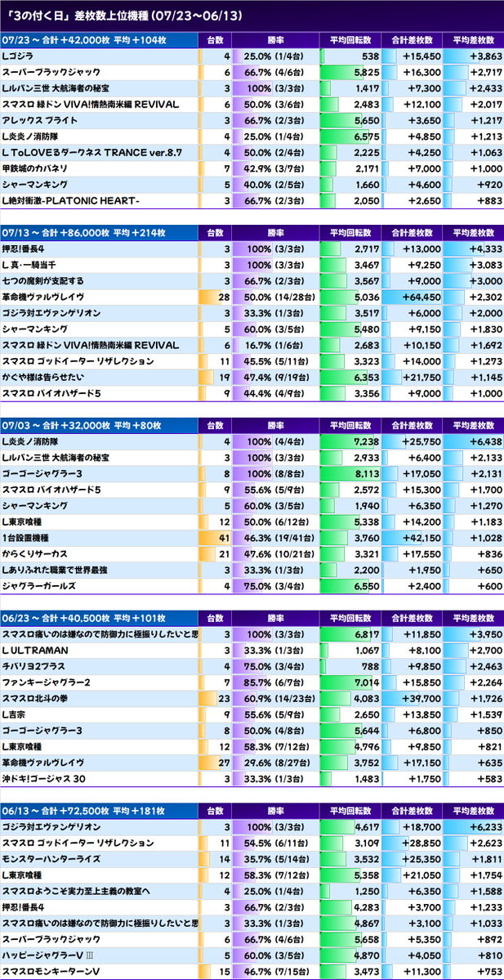Click L絶対衝激-PLATONIC HEART- name
This screenshot has width=504, height=980.
(71, 200)
